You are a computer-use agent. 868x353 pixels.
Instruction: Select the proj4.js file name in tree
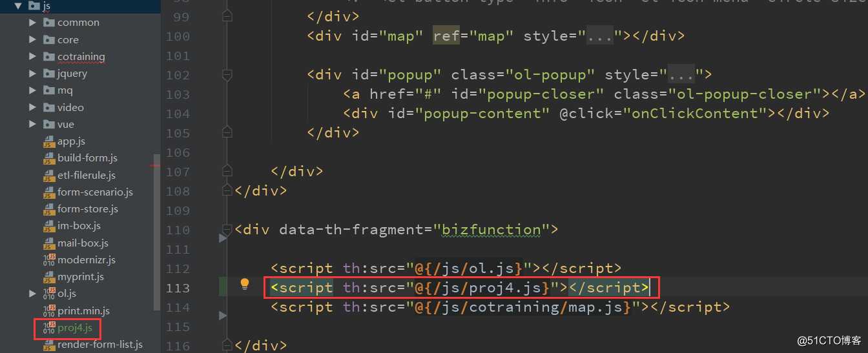click(75, 328)
